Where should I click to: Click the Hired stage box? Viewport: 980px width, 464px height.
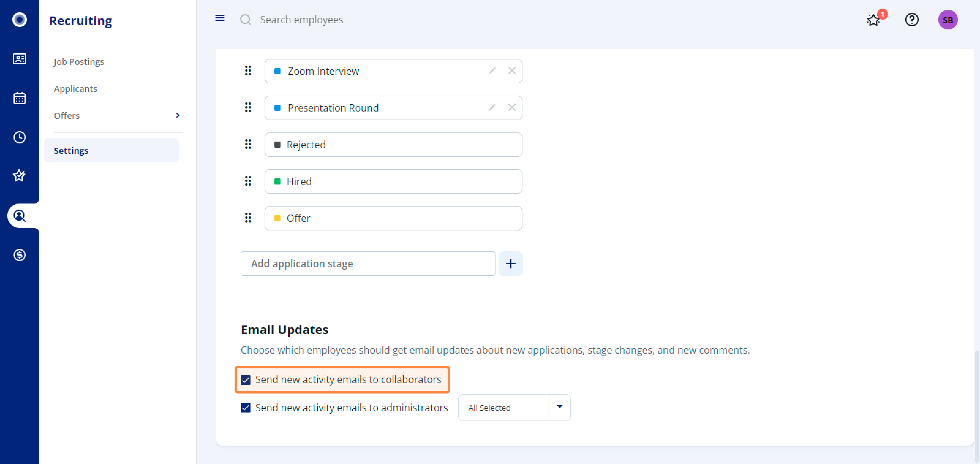pos(393,181)
